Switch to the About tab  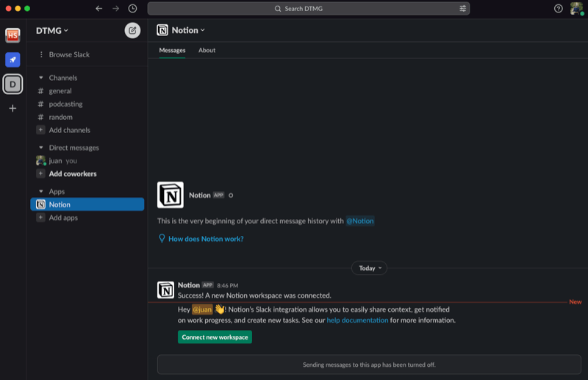207,50
